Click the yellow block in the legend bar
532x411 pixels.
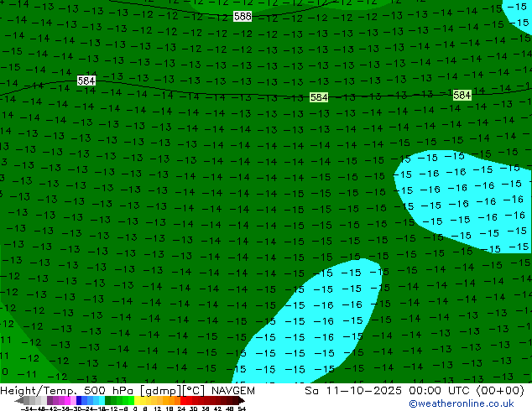137,400
